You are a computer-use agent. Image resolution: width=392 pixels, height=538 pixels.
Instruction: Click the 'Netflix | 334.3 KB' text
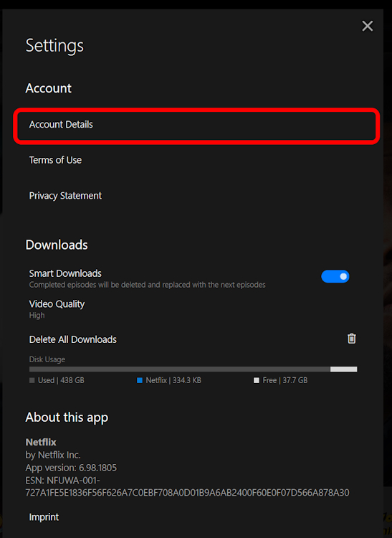tap(173, 380)
